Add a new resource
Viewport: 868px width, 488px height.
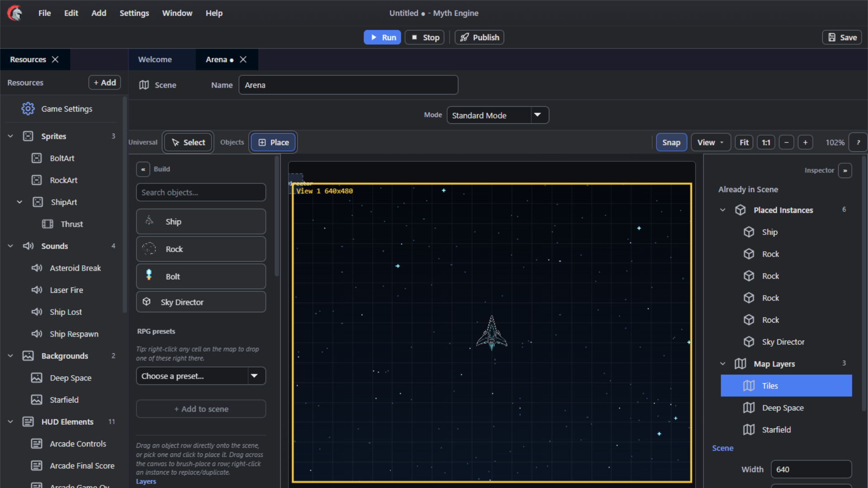click(104, 83)
